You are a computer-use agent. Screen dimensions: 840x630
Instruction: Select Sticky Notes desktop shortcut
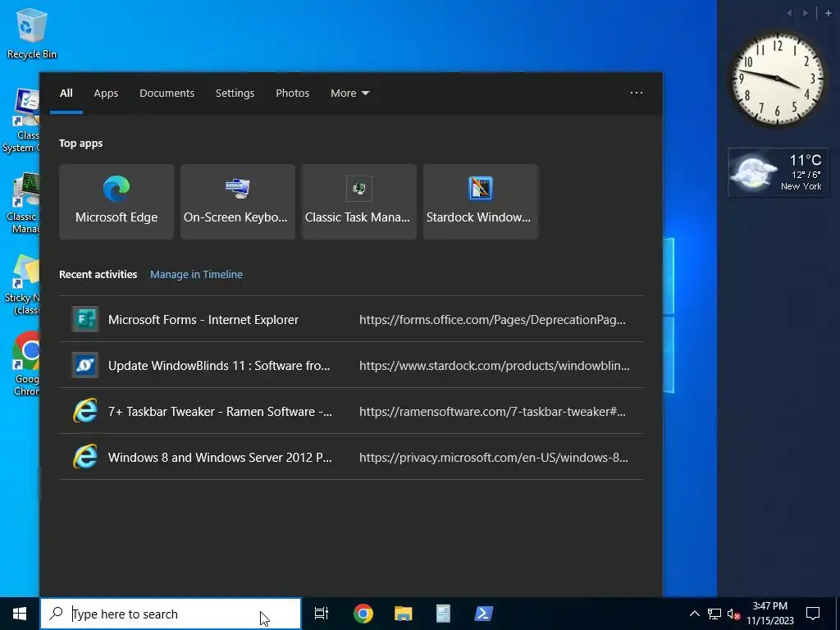tap(22, 285)
